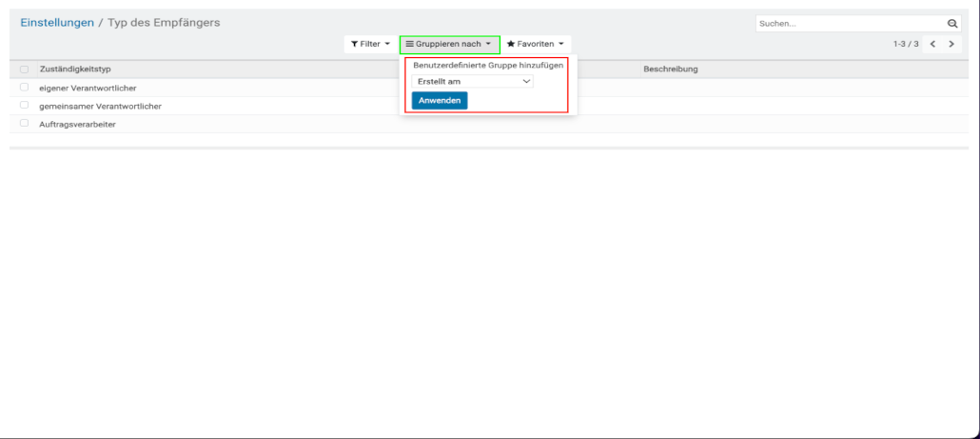Expand the 'Erstellt am' group field selector
Image resolution: width=980 pixels, height=439 pixels.
click(x=473, y=82)
